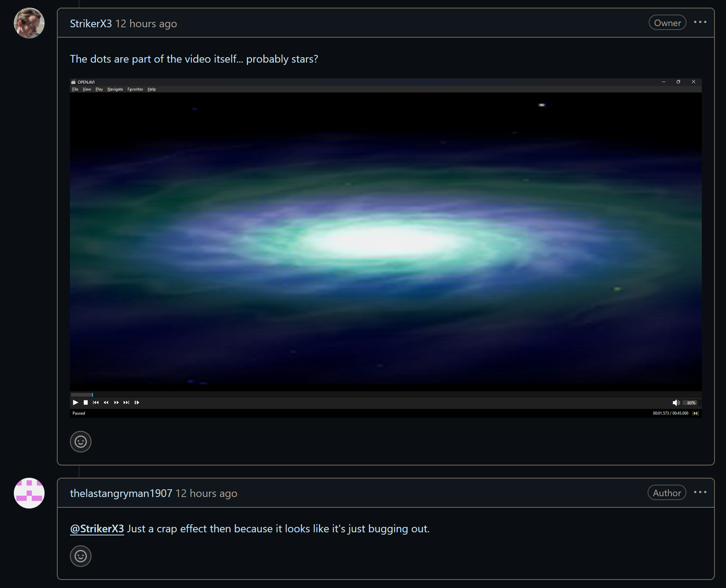Open the galaxy video screenshot image

point(386,248)
